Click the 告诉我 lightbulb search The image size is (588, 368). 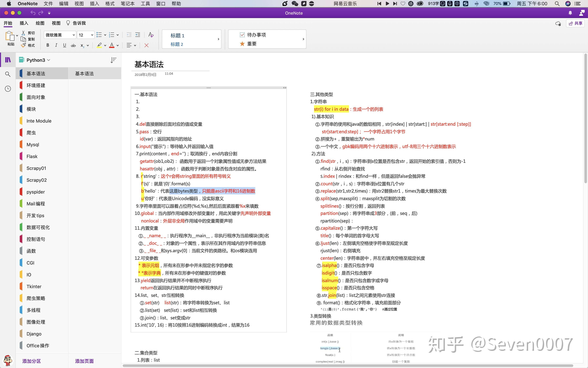pos(76,23)
